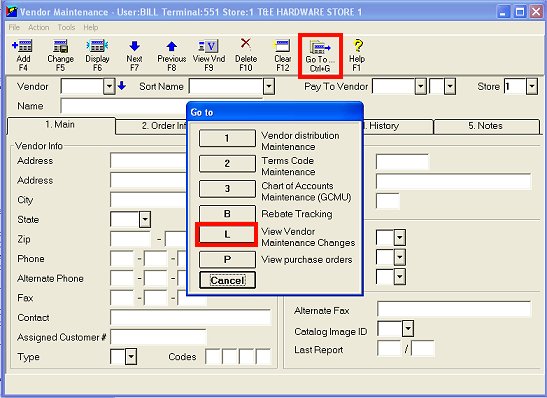Click the first Codes box
Image resolution: width=547 pixels, height=398 pixels.
tap(212, 356)
